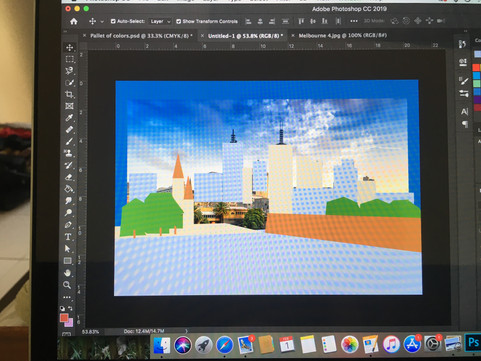Toggle Show Transform Controls checkbox
The height and width of the screenshot is (361, 481).
(178, 21)
